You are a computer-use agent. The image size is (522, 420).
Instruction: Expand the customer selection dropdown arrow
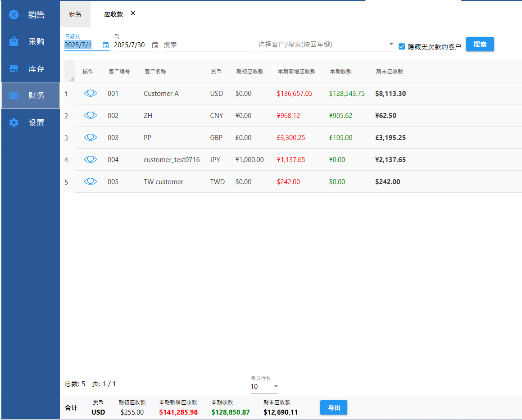pos(390,45)
